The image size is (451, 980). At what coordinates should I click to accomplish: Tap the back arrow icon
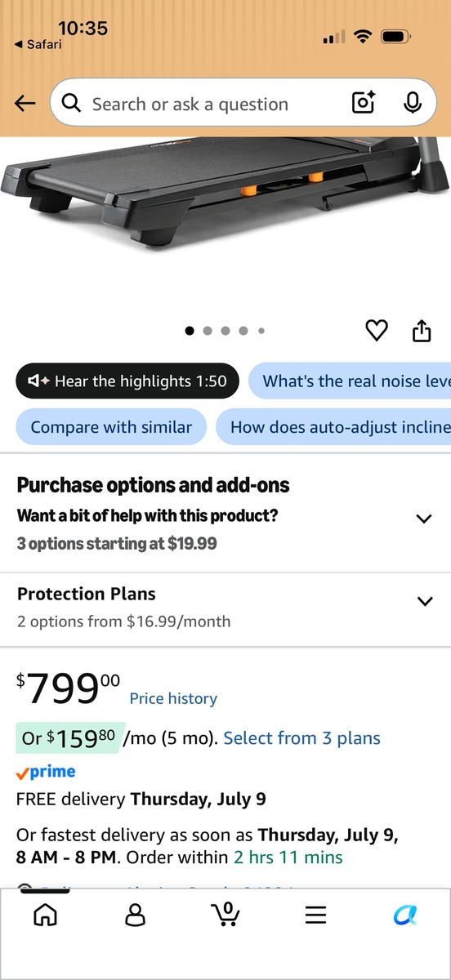pos(25,104)
